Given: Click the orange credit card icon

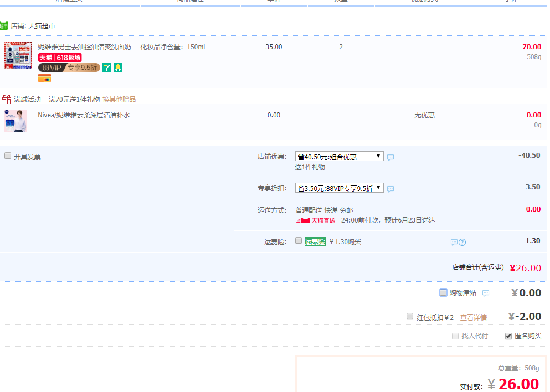Looking at the screenshot, I should pos(44,79).
